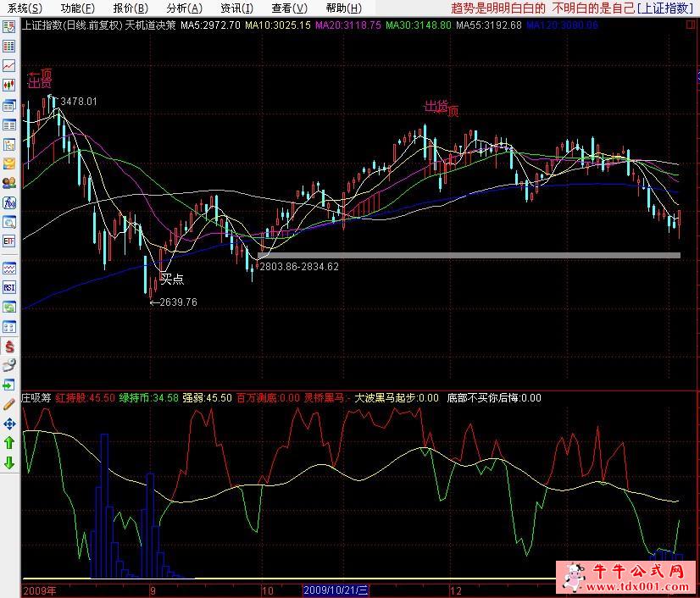Click the green arrow import window icon
The height and width of the screenshot is (598, 700).
click(9, 385)
